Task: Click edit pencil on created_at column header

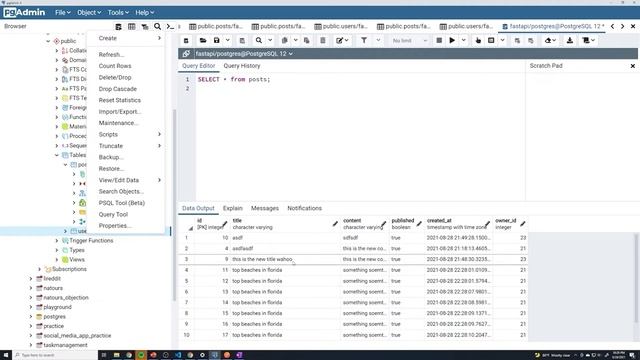Action: [x=487, y=224]
